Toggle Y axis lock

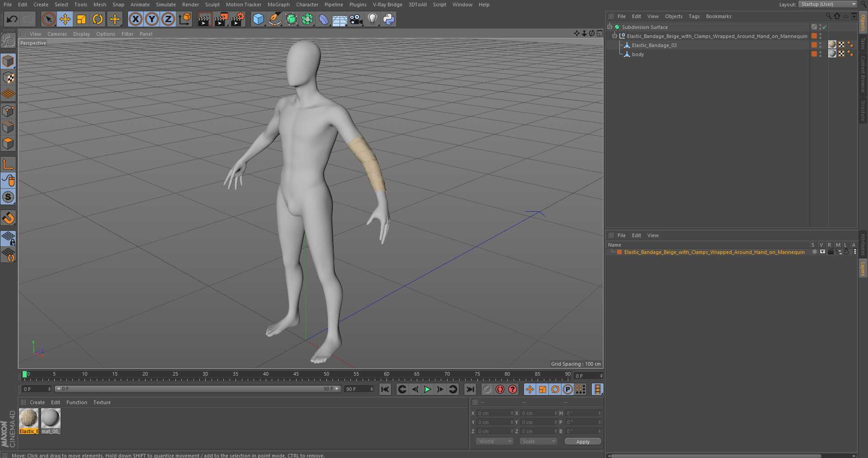(x=152, y=19)
